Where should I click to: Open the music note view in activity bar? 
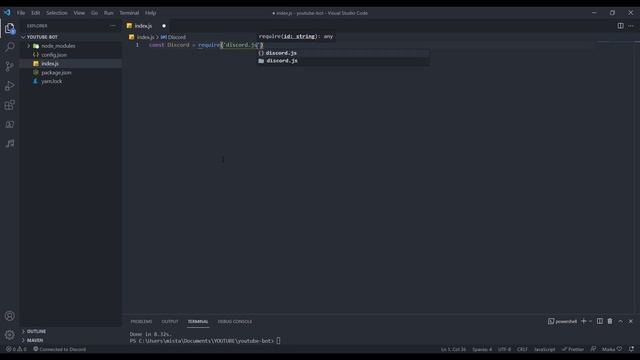[x=10, y=143]
